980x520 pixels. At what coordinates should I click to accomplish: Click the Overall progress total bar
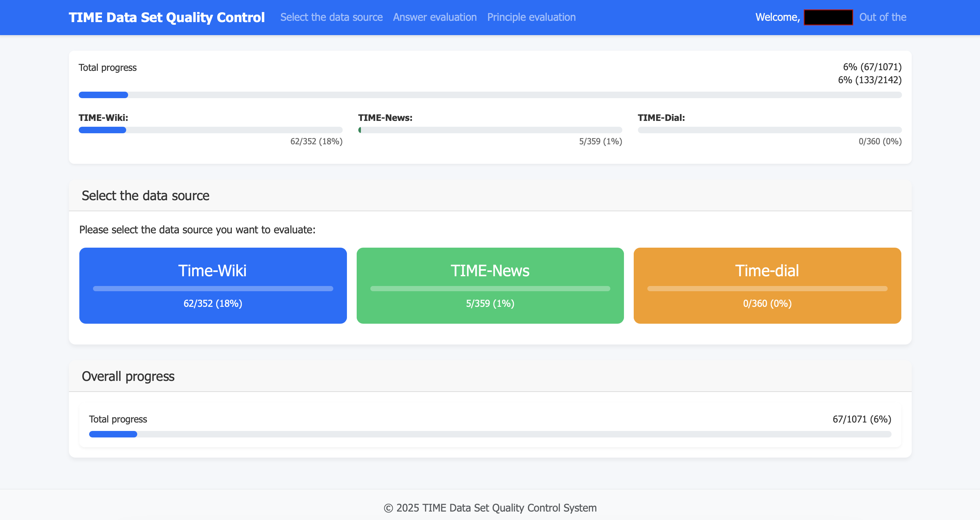[x=490, y=434]
